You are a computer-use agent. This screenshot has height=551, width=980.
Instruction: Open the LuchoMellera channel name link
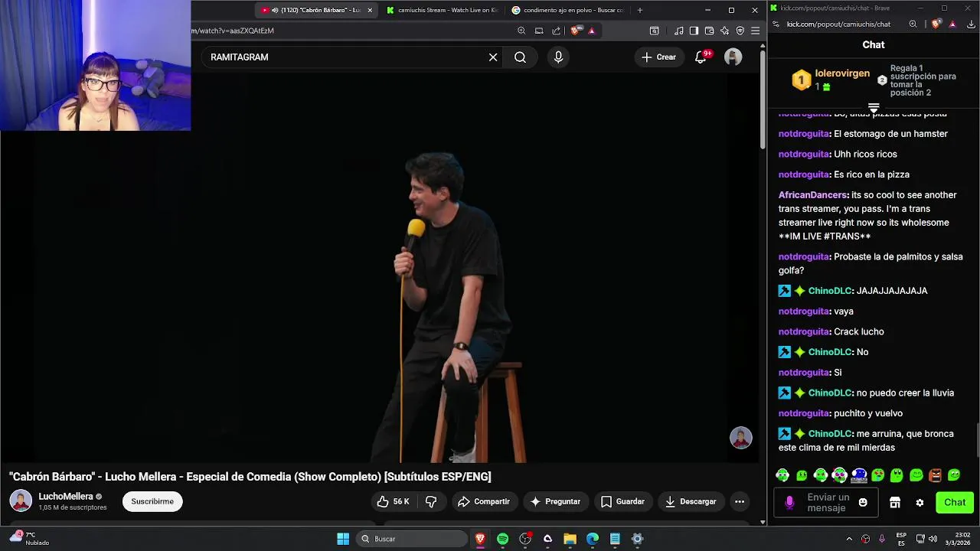point(66,497)
